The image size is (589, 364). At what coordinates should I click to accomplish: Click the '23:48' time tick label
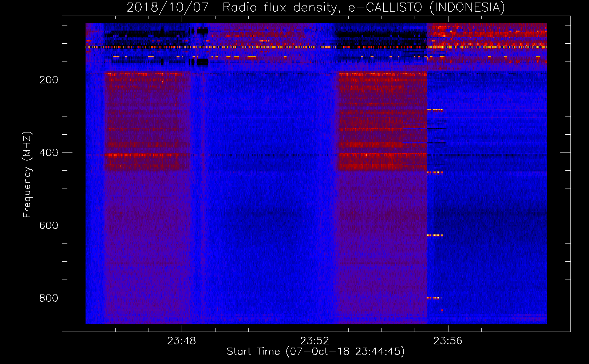[x=182, y=341]
